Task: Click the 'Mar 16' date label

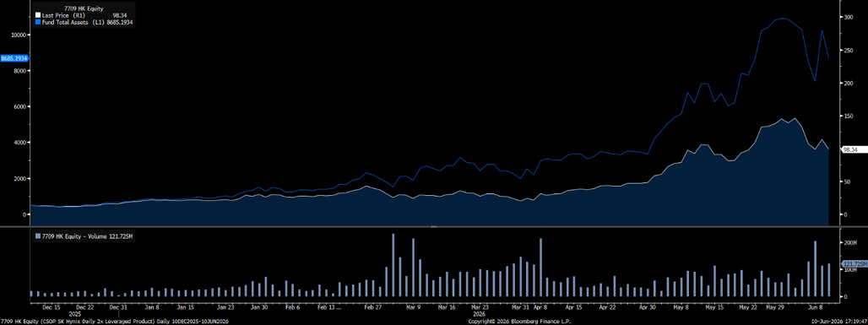Action: click(x=446, y=306)
